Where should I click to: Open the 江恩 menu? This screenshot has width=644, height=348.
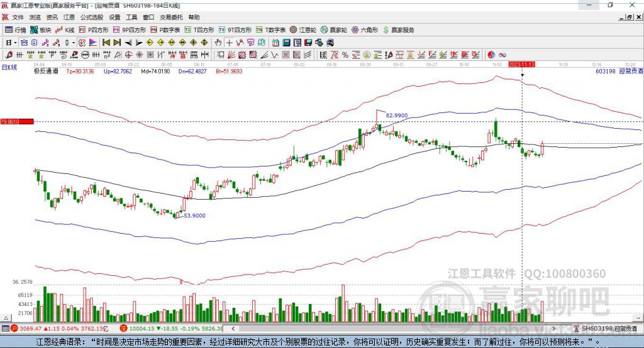pyautogui.click(x=69, y=17)
